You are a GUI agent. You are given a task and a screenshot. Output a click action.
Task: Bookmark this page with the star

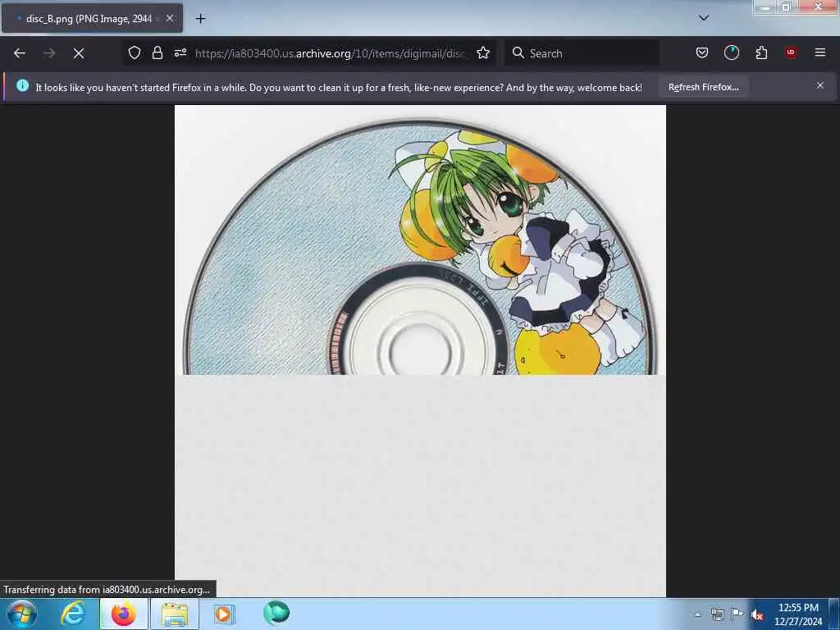(483, 52)
